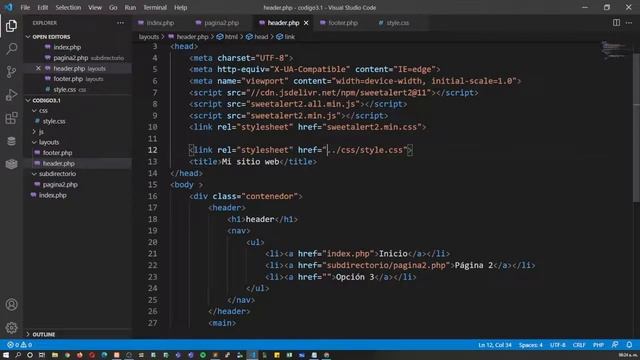The width and height of the screenshot is (640, 360).
Task: Open the Accounts menu icon
Action: (11, 304)
